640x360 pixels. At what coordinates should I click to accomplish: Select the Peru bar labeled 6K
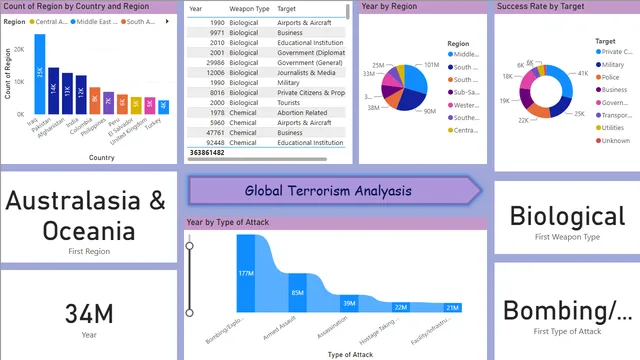122,104
